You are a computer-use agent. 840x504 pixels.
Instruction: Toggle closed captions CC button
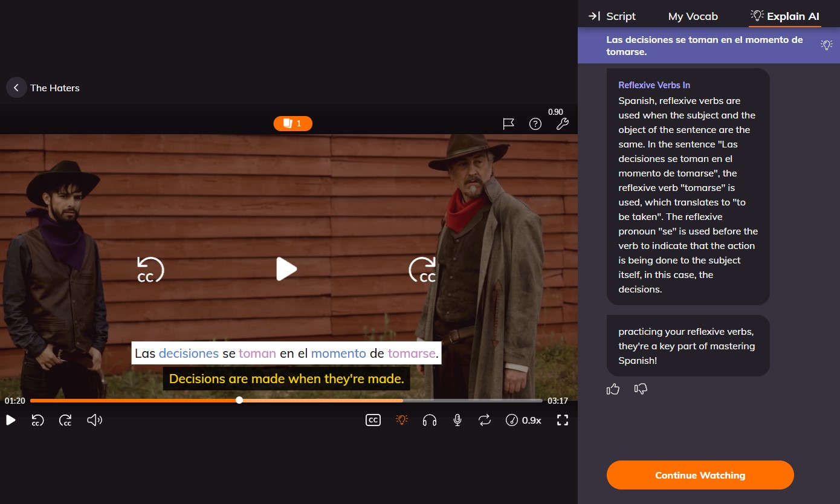point(373,420)
